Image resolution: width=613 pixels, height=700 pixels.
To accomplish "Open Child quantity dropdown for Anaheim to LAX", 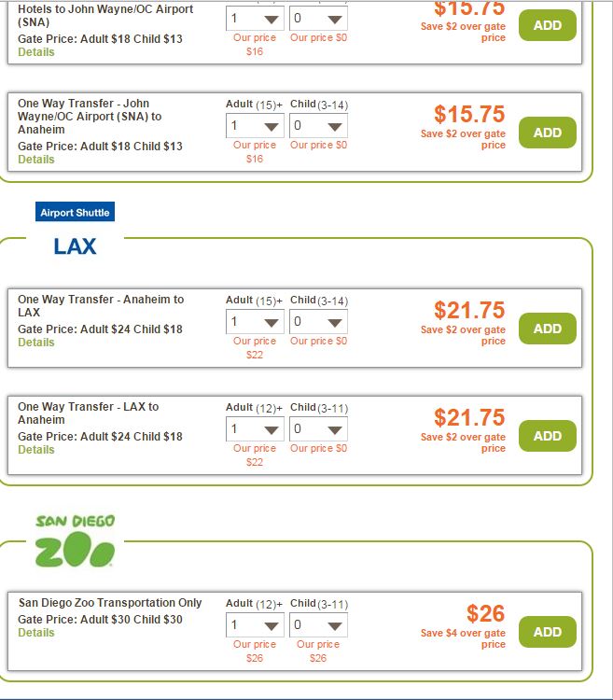I will pyautogui.click(x=317, y=322).
